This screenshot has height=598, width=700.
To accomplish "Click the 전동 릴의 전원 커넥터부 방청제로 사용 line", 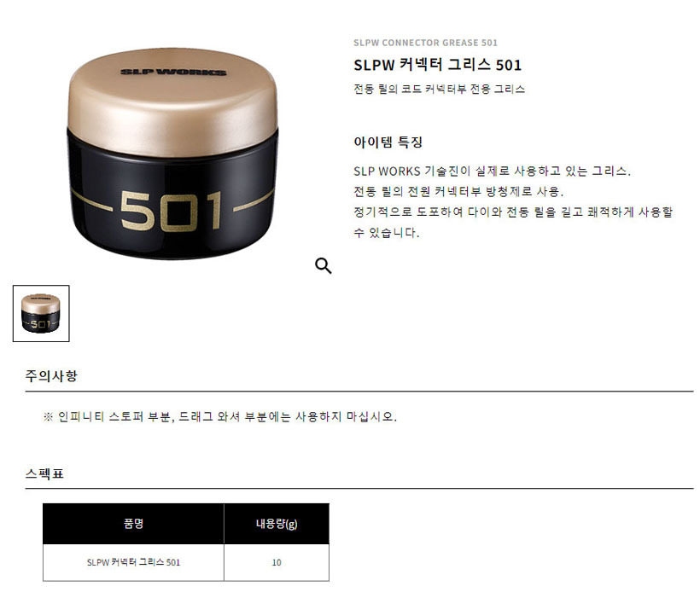I will (458, 191).
